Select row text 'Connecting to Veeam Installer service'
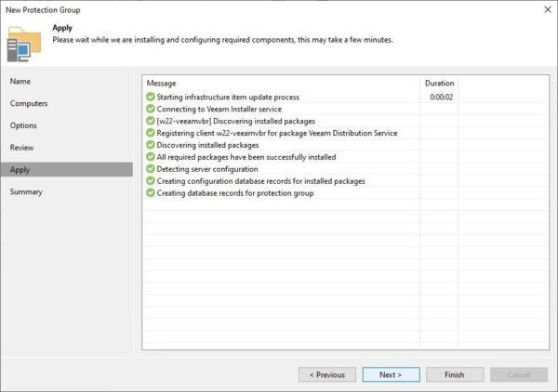 point(219,109)
